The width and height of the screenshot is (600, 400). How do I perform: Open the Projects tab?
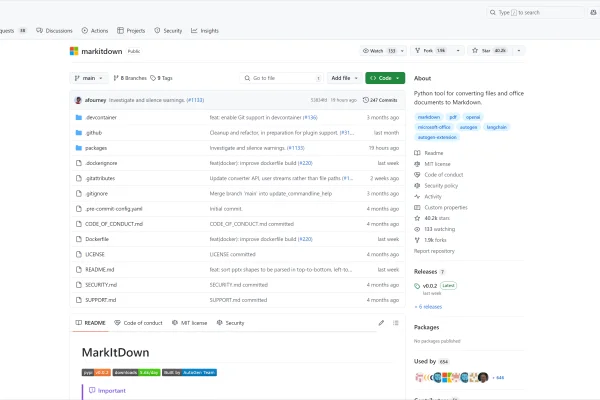coord(131,31)
